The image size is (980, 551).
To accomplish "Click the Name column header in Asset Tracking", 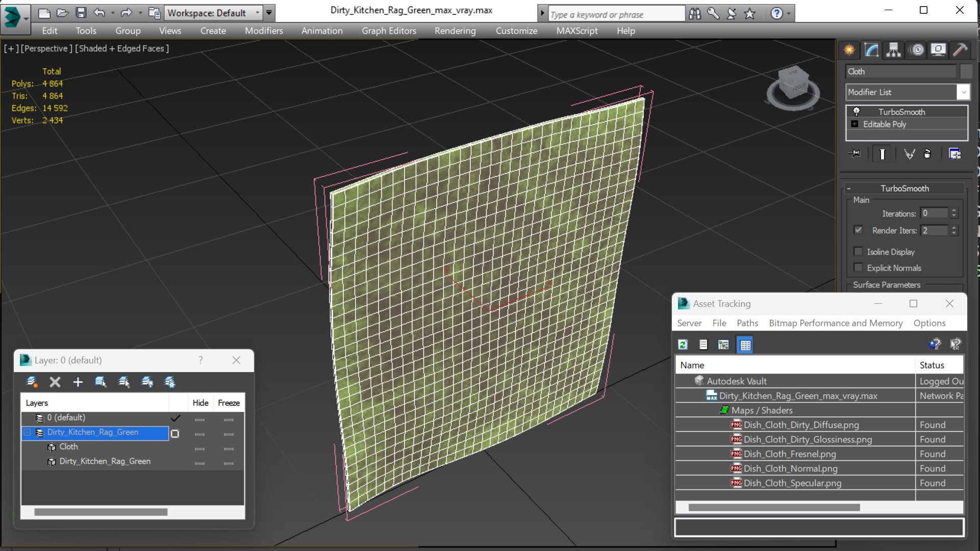I will [x=795, y=365].
